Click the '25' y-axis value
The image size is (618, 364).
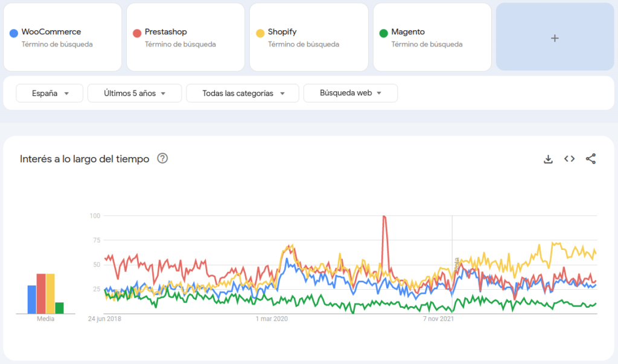[97, 289]
